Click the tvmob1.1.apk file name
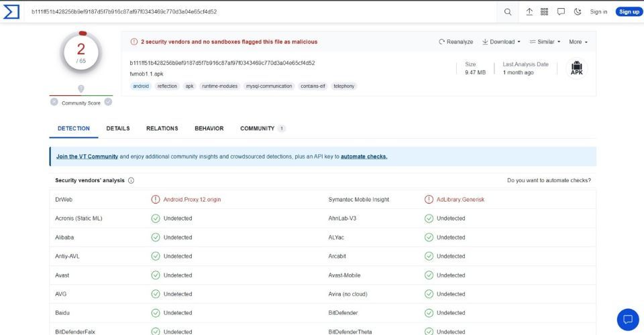The width and height of the screenshot is (644, 335). pyautogui.click(x=147, y=74)
